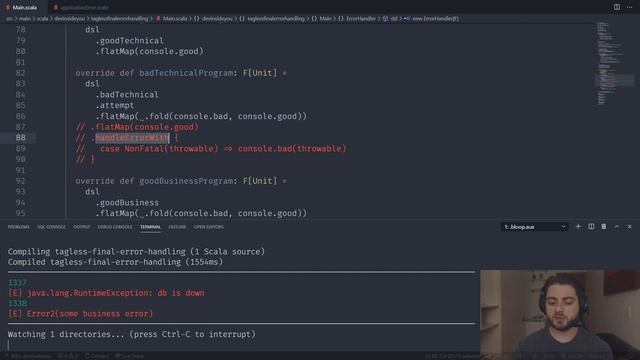Click 'Compiling tagless-final-error-handling' terminal line
The width and height of the screenshot is (640, 360).
(136, 251)
